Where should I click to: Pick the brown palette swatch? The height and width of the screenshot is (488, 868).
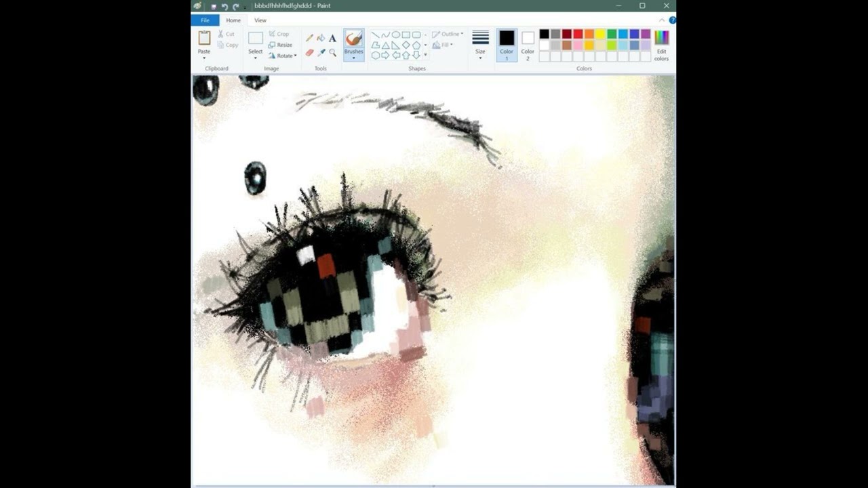[567, 45]
